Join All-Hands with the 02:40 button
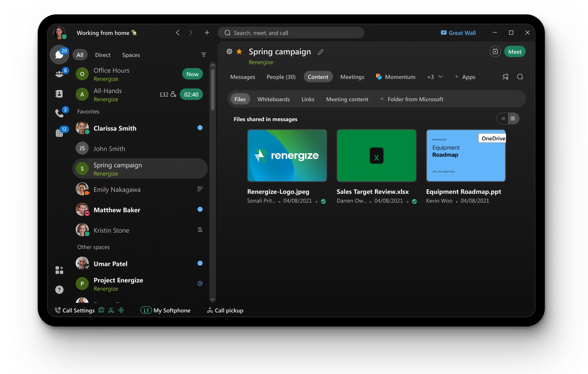Screen dimensions: 588x374 (x=191, y=94)
